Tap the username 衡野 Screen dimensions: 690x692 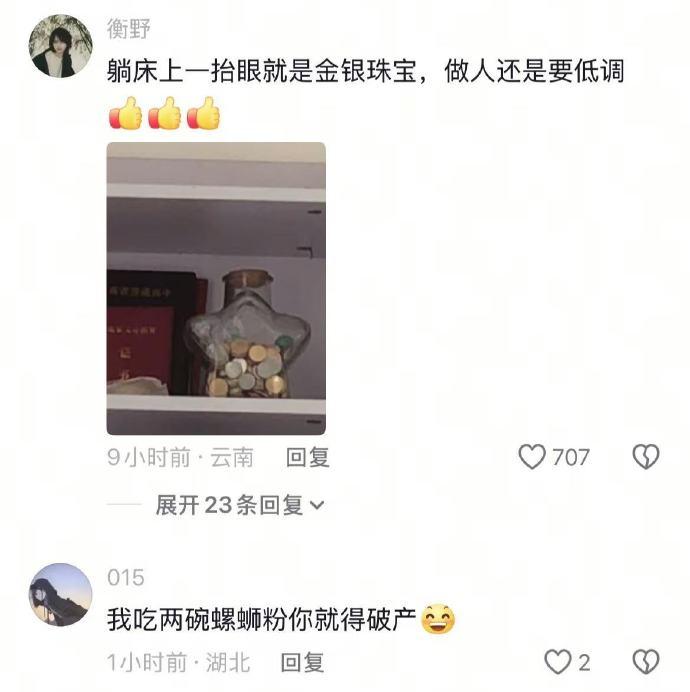tap(128, 29)
